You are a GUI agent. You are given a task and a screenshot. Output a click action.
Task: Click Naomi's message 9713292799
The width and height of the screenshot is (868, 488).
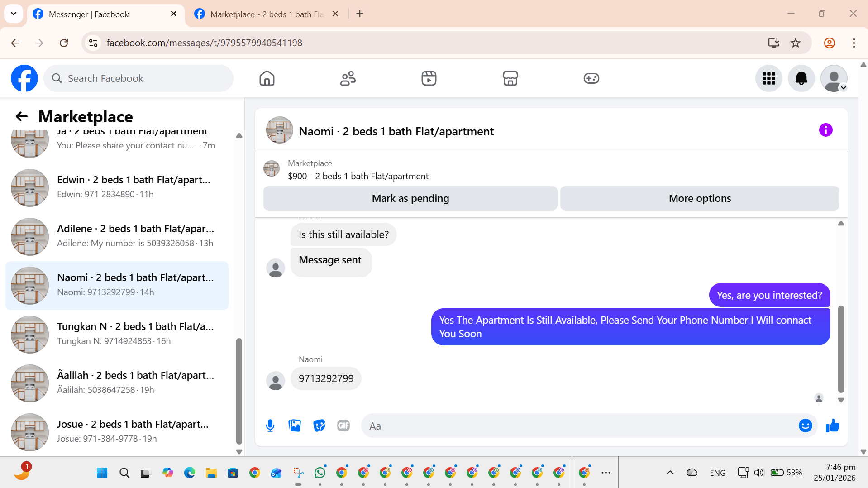point(326,378)
